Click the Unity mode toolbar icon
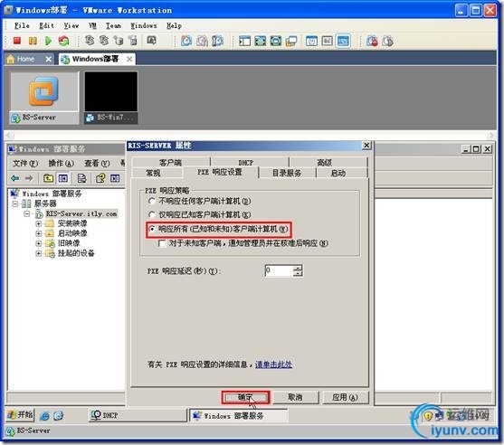 pos(290,41)
